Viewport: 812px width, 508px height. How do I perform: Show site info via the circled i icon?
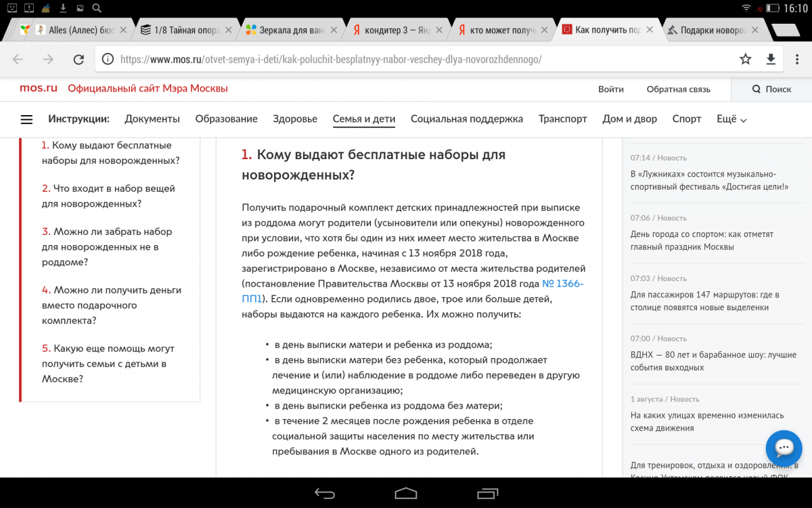108,60
